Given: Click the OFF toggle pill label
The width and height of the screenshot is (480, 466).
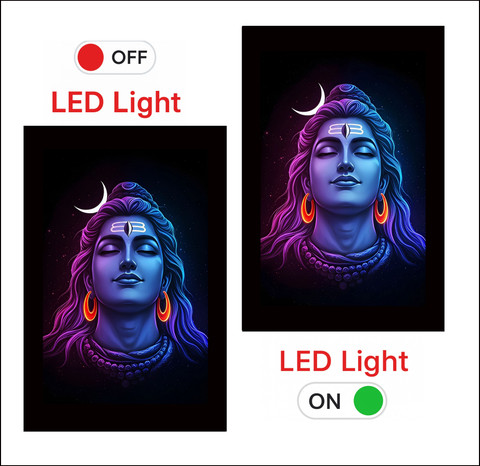Looking at the screenshot, I should 129,57.
